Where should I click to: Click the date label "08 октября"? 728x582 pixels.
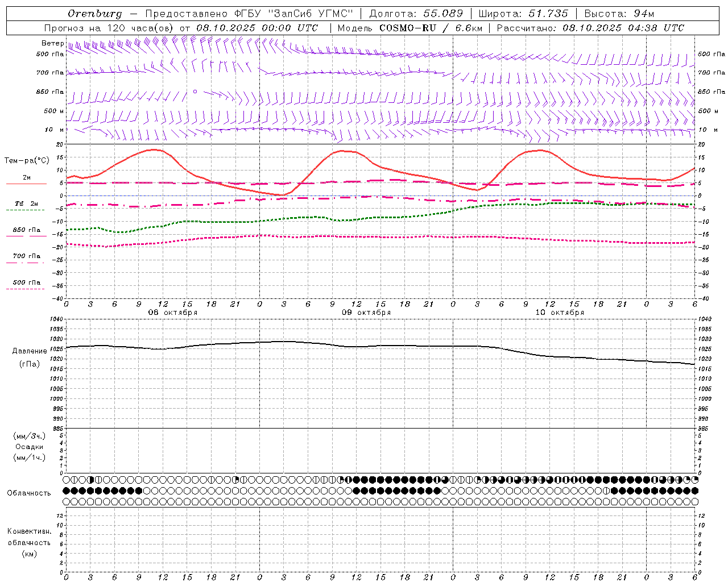pyautogui.click(x=173, y=313)
